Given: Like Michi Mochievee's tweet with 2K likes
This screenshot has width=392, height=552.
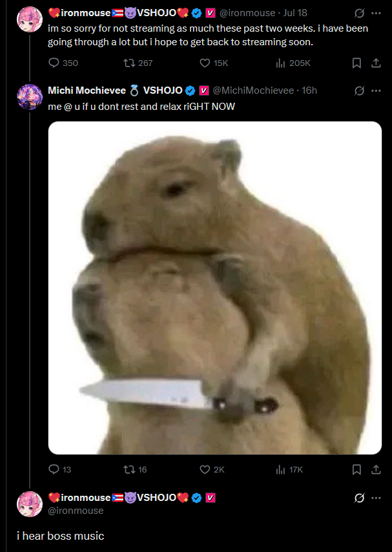Looking at the screenshot, I should (205, 469).
